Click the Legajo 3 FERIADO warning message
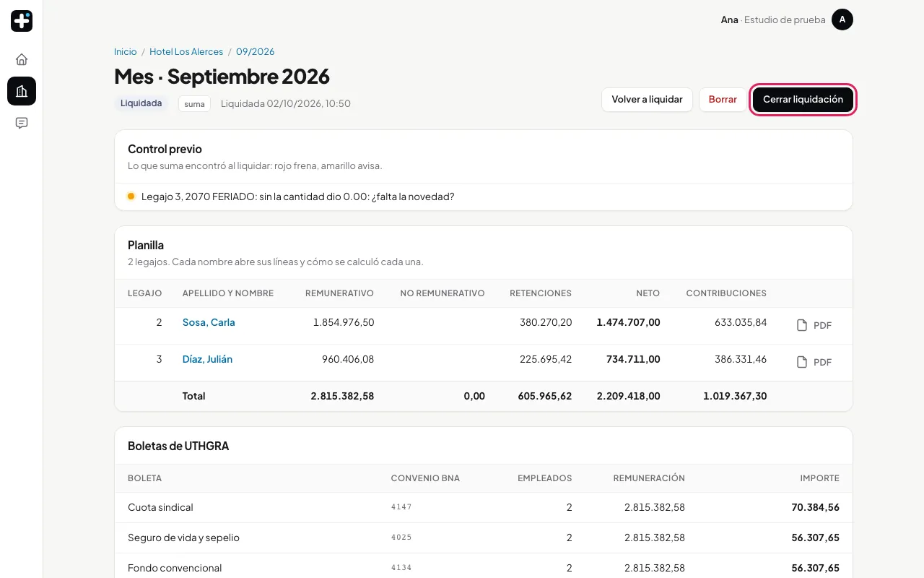924x578 pixels. (298, 197)
